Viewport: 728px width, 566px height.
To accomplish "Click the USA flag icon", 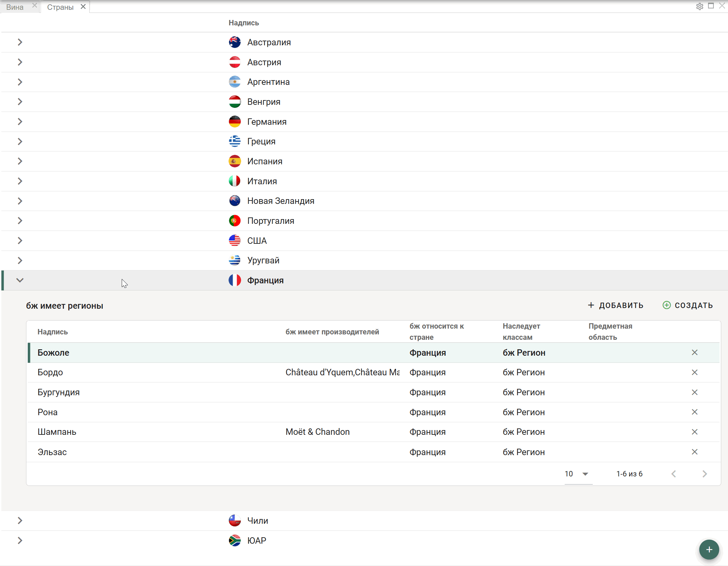I will coord(235,241).
